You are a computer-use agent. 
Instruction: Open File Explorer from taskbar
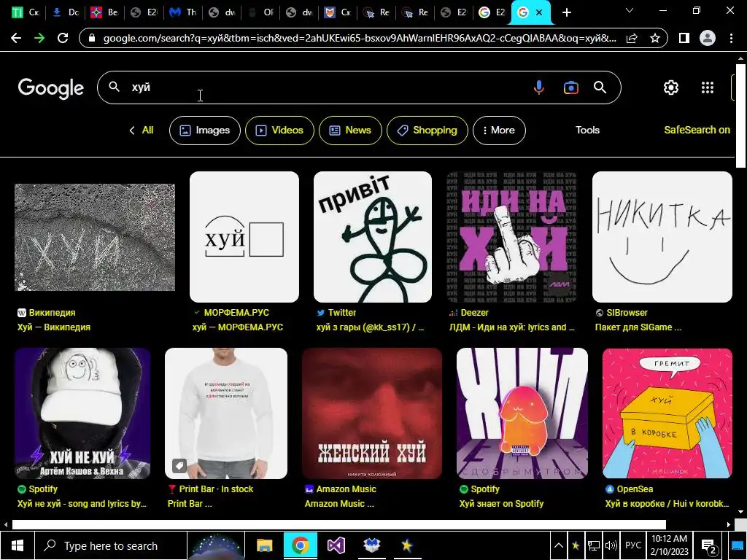coord(264,545)
